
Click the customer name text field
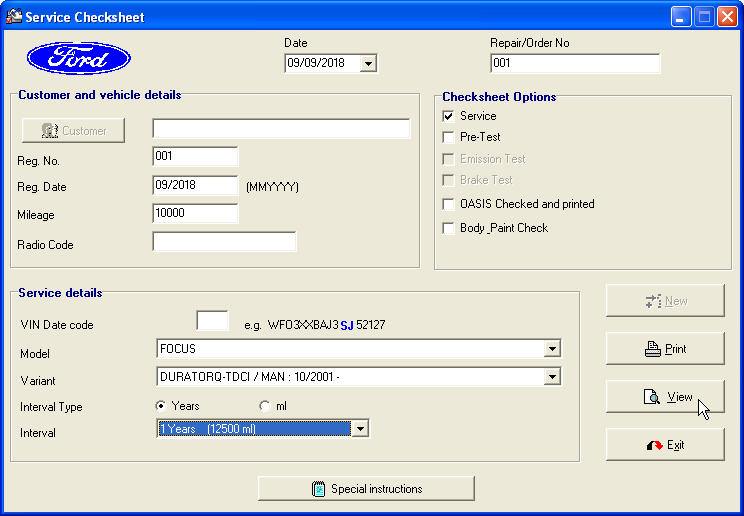click(281, 129)
